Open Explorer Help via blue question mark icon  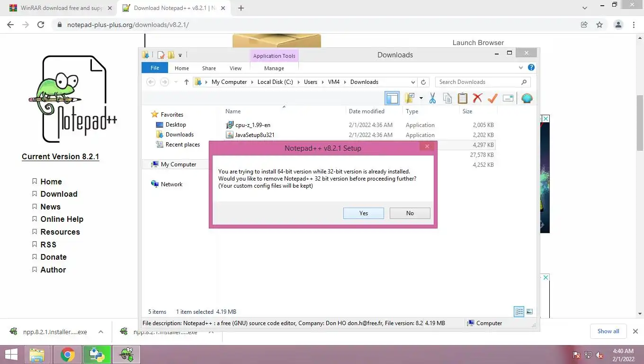coord(531,68)
